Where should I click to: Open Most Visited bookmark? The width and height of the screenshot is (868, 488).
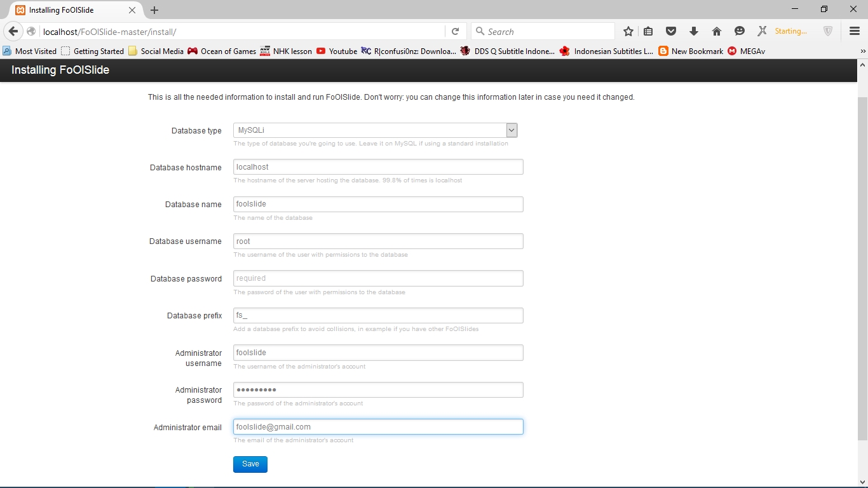29,51
